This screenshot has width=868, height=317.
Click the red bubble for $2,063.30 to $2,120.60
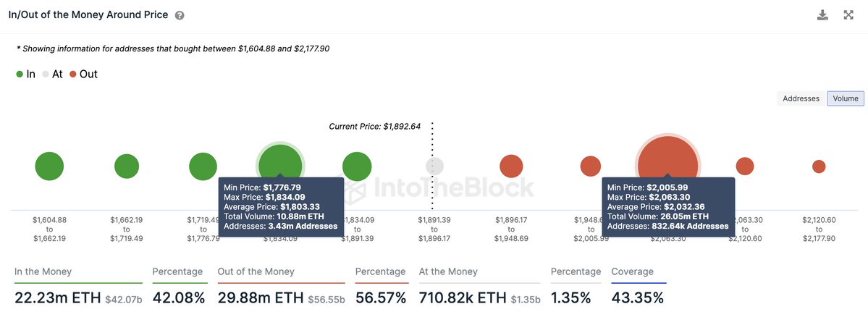point(744,166)
